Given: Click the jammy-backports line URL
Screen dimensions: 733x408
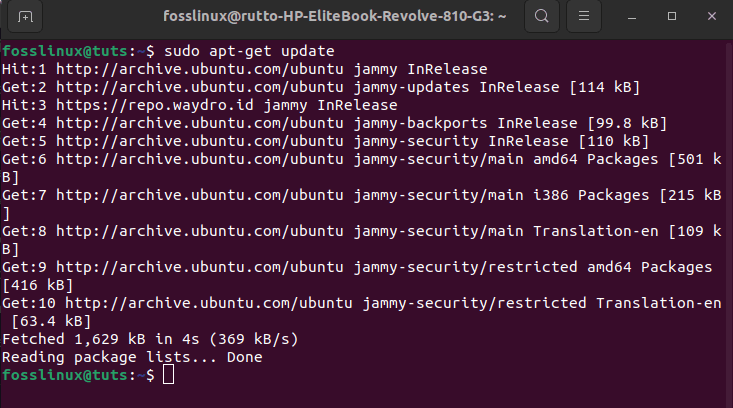Looking at the screenshot, I should pos(200,123).
